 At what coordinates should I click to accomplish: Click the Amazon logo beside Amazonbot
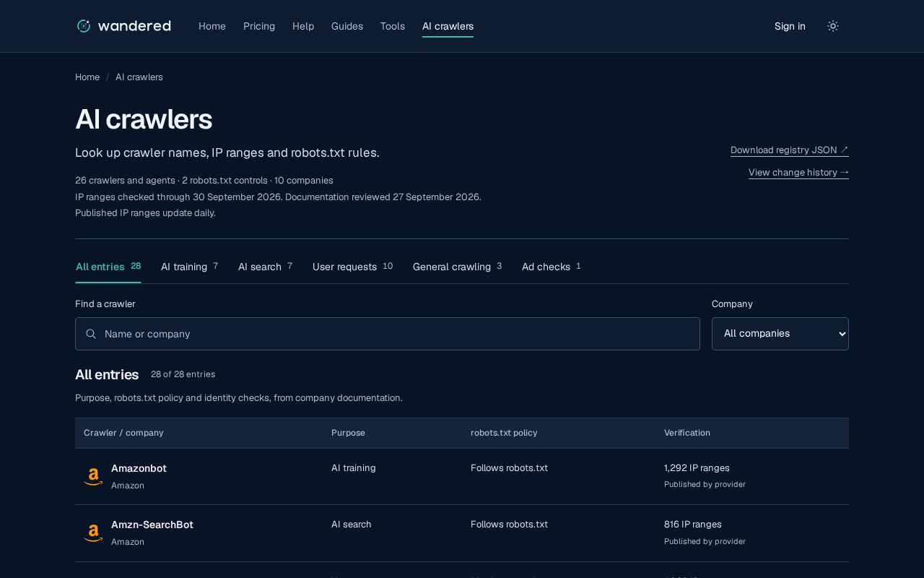[x=93, y=477]
